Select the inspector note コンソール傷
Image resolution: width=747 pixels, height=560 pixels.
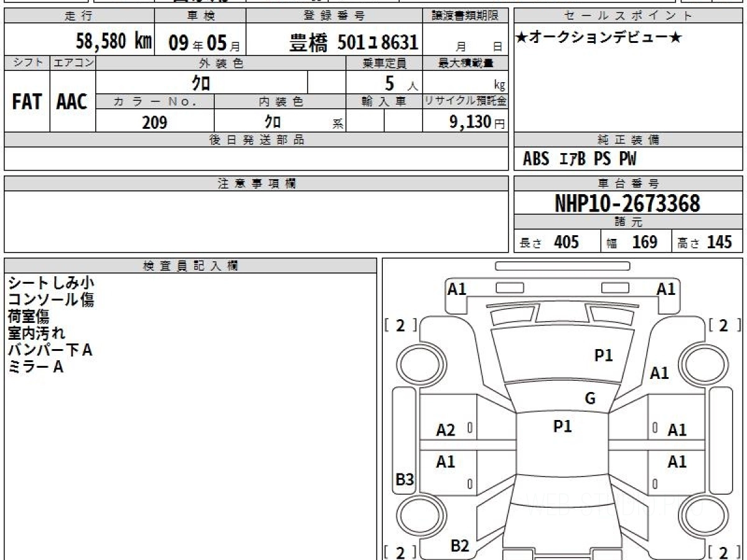(x=51, y=300)
